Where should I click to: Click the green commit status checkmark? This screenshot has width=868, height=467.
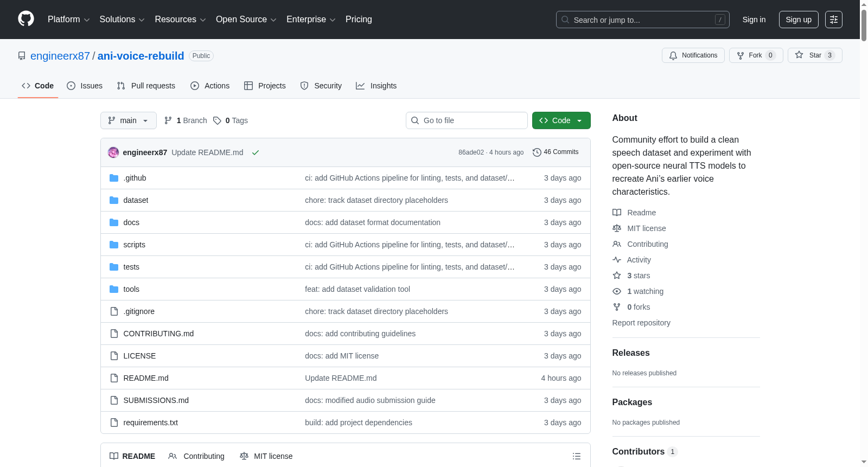pyautogui.click(x=256, y=152)
